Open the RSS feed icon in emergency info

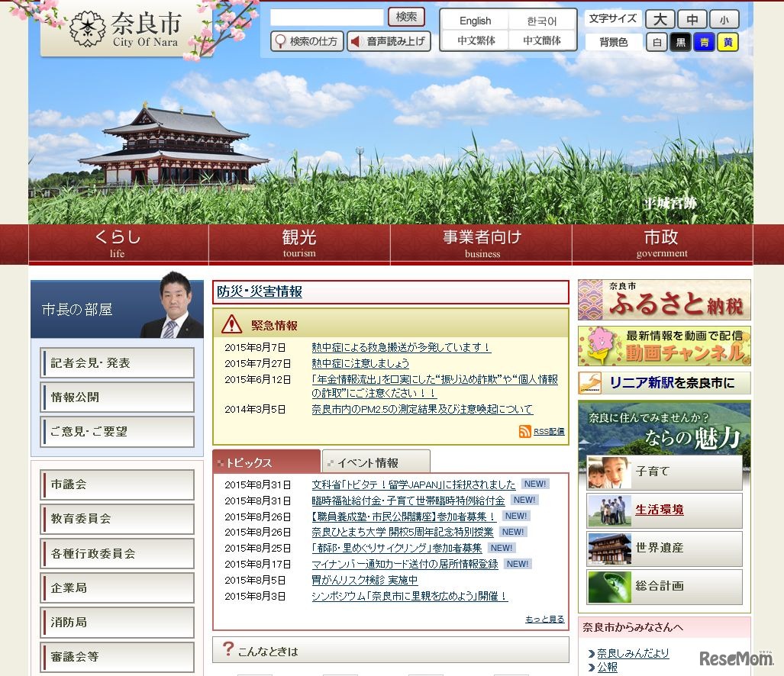[524, 431]
